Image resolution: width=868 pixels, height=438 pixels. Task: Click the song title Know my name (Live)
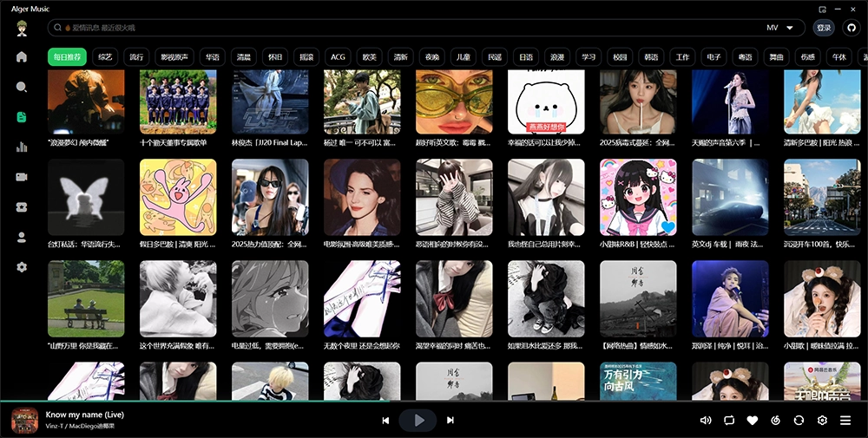pos(85,415)
